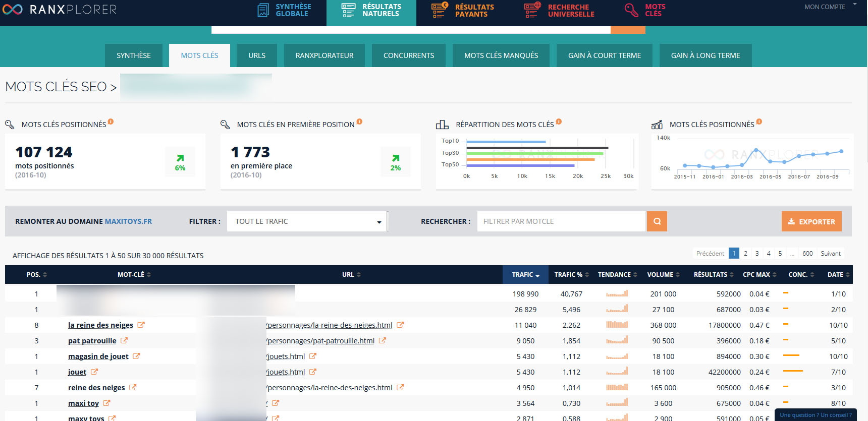Open external link icon for magasin de jouet
868x421 pixels.
(x=136, y=356)
